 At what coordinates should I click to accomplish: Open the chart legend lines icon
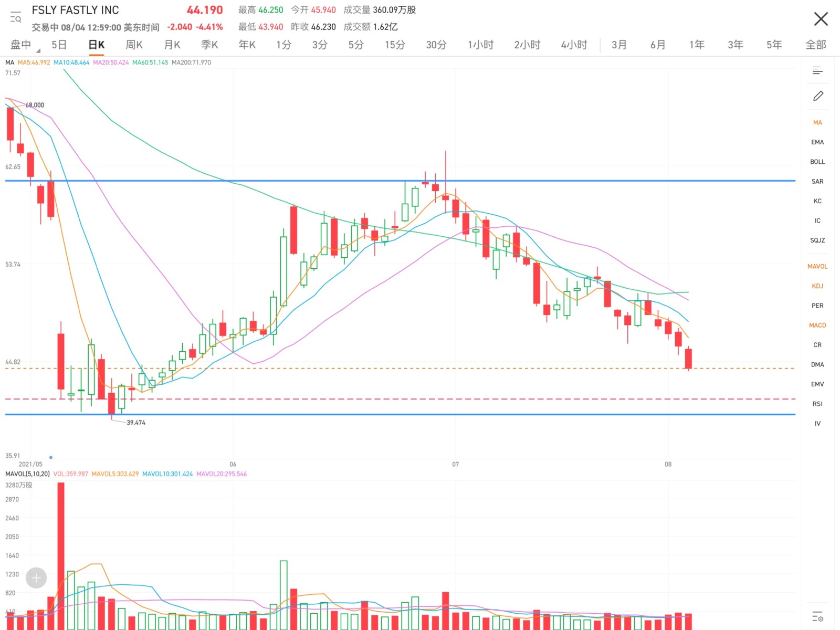(x=817, y=70)
